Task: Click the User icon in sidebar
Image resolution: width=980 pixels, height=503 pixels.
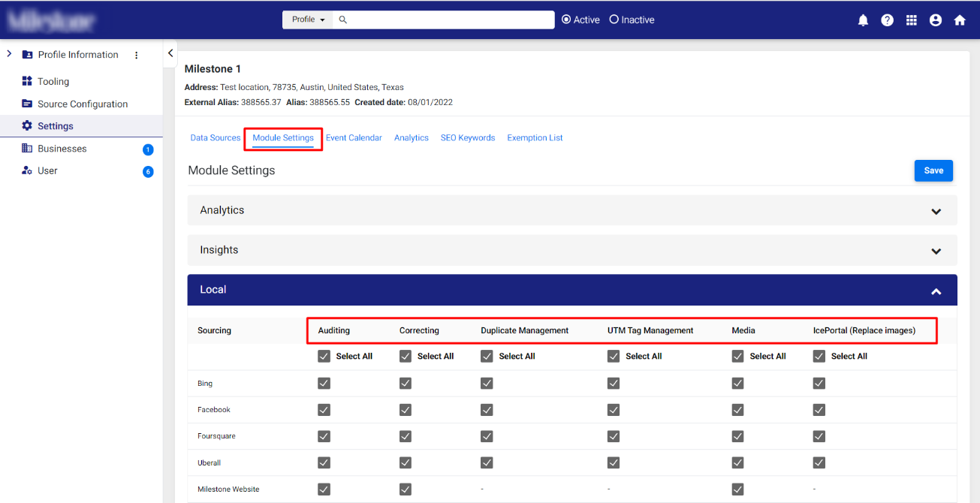Action: point(27,170)
